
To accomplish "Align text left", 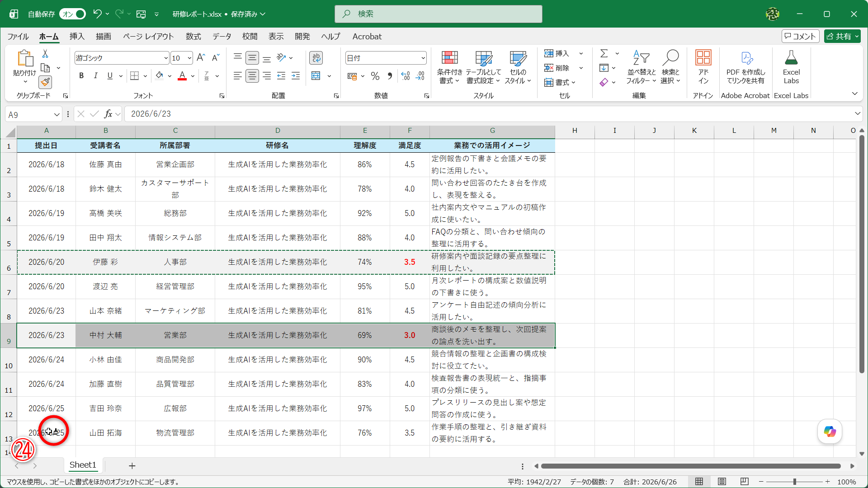I will coord(238,75).
